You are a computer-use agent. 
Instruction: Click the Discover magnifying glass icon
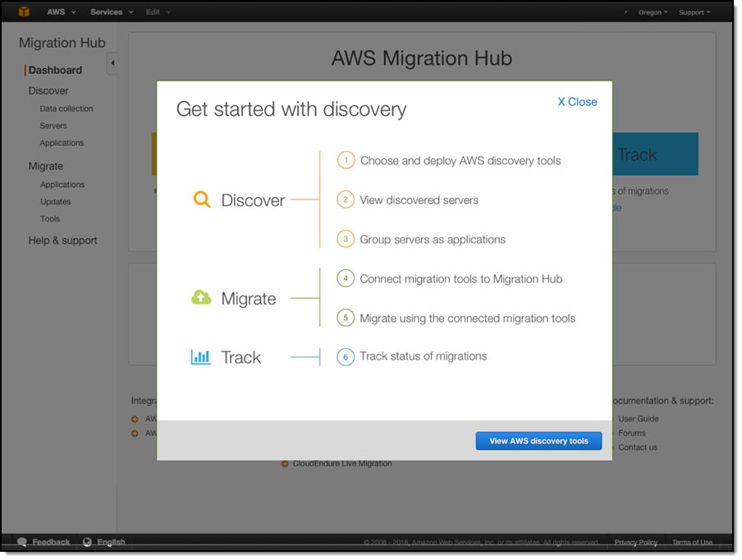[x=201, y=200]
